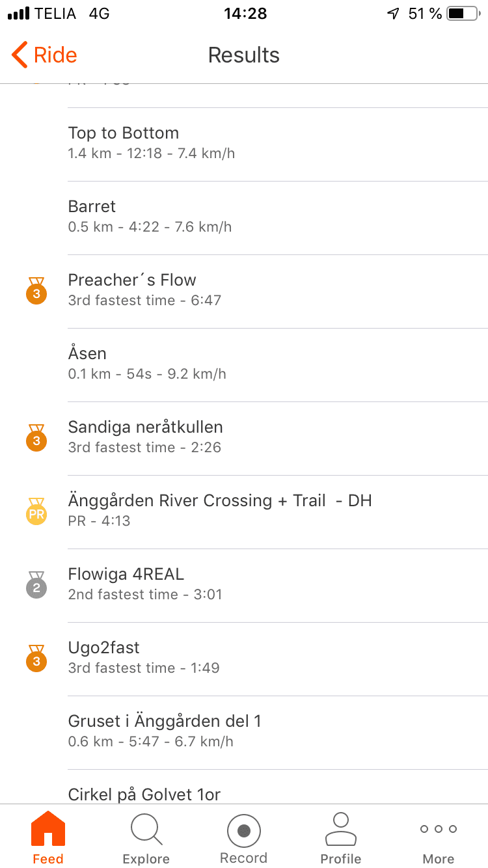Tap the bronze medal beside Preacher's Flow
Image resolution: width=488 pixels, height=868 pixels.
point(36,291)
